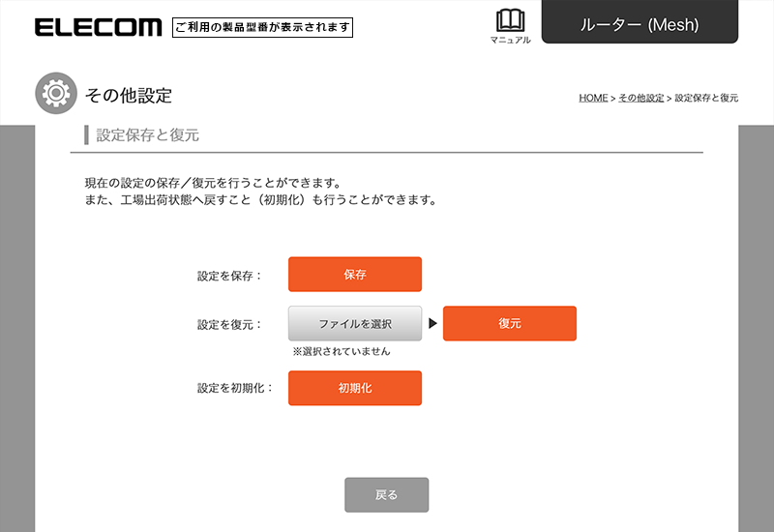Restore settings with the 復元 button
The image size is (774, 532).
510,324
